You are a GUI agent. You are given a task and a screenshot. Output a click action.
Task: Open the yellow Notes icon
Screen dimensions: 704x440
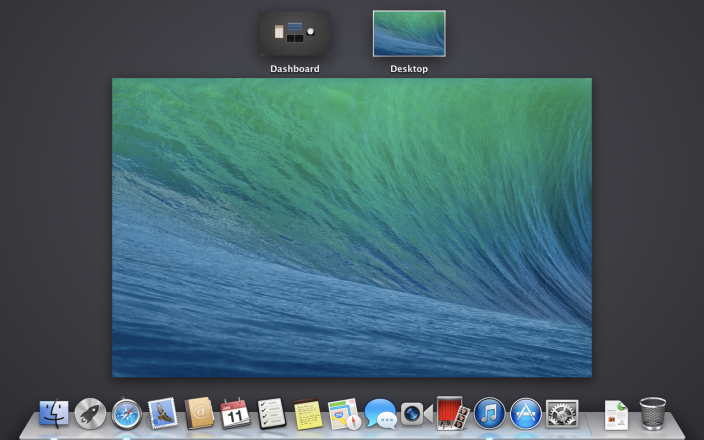pos(307,413)
